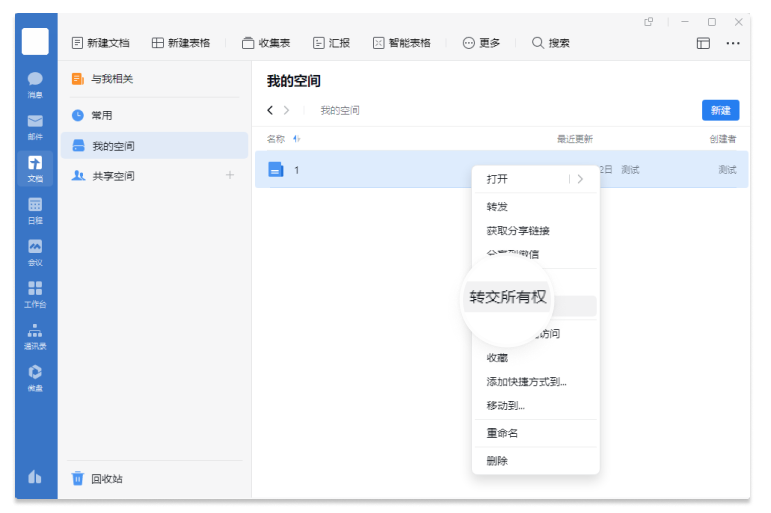This screenshot has width=771, height=513.
Task: Open the 通讯录 contacts icon
Action: tap(35, 334)
